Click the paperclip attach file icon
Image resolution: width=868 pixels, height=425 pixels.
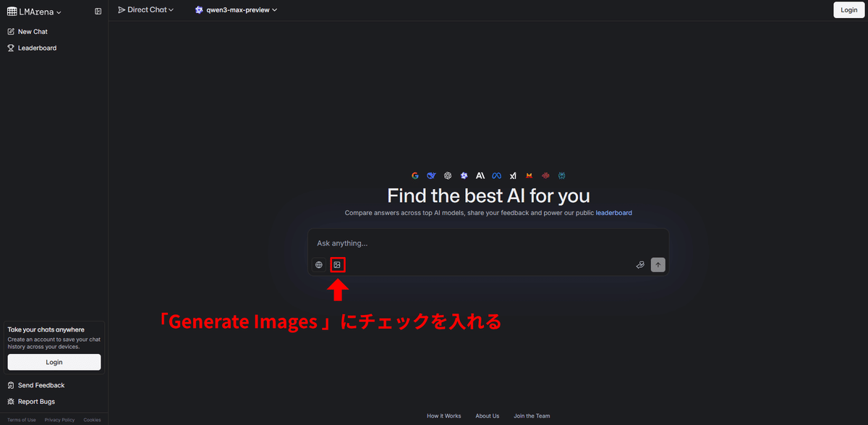(x=640, y=265)
